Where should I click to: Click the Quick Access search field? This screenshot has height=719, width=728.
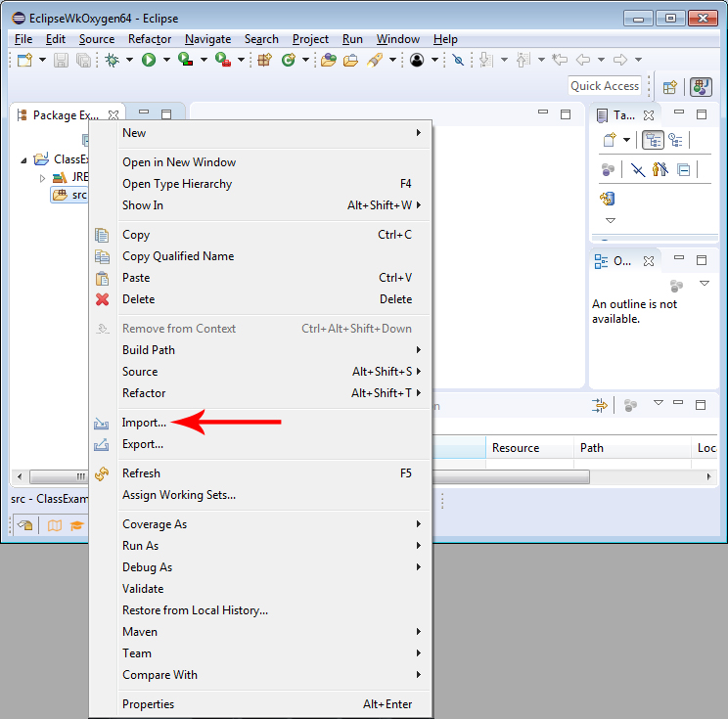pos(605,86)
